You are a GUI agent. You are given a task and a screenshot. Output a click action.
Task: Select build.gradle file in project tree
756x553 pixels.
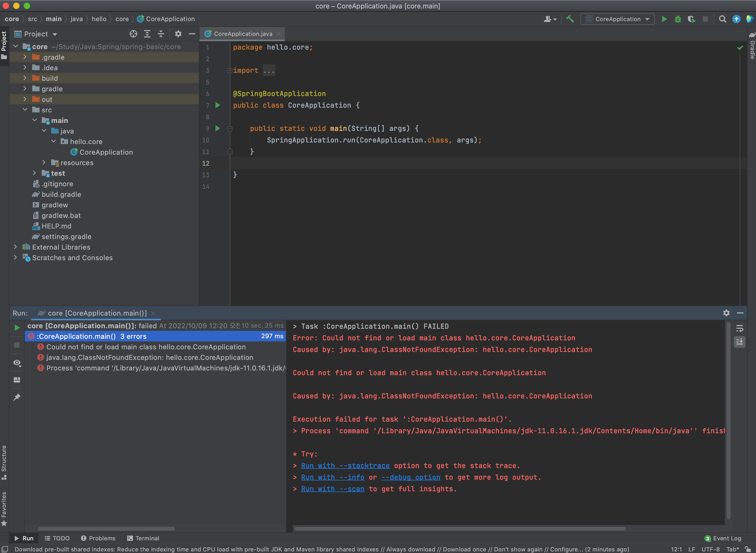tap(61, 194)
